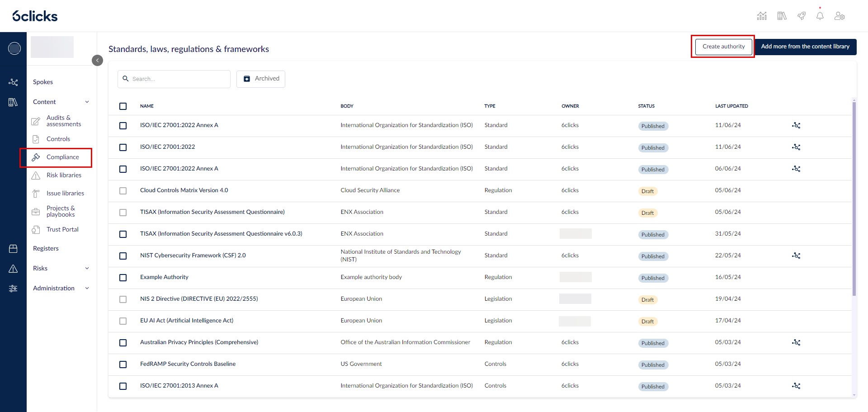The width and height of the screenshot is (868, 412).
Task: Go to Trust Portal menu item
Action: [x=62, y=229]
